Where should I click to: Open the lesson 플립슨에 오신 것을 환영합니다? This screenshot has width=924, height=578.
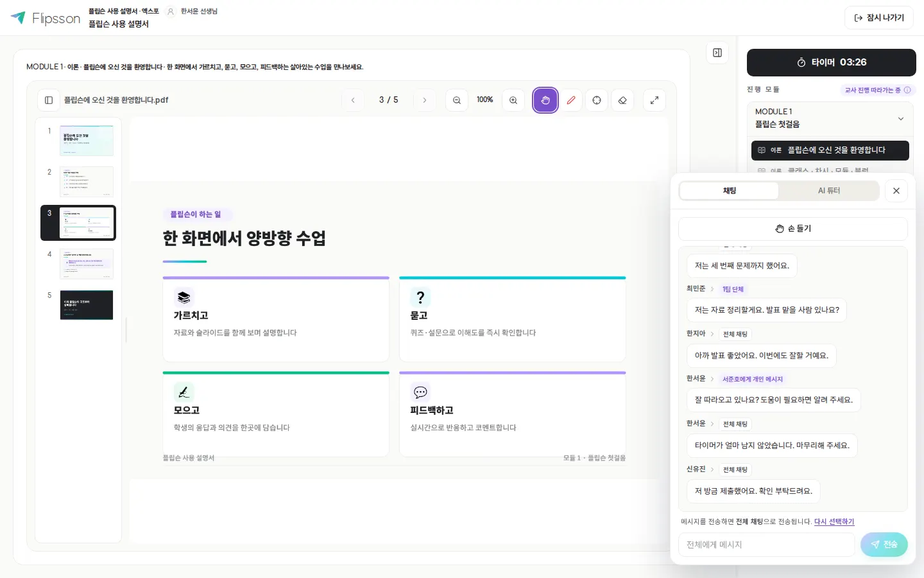pos(830,150)
